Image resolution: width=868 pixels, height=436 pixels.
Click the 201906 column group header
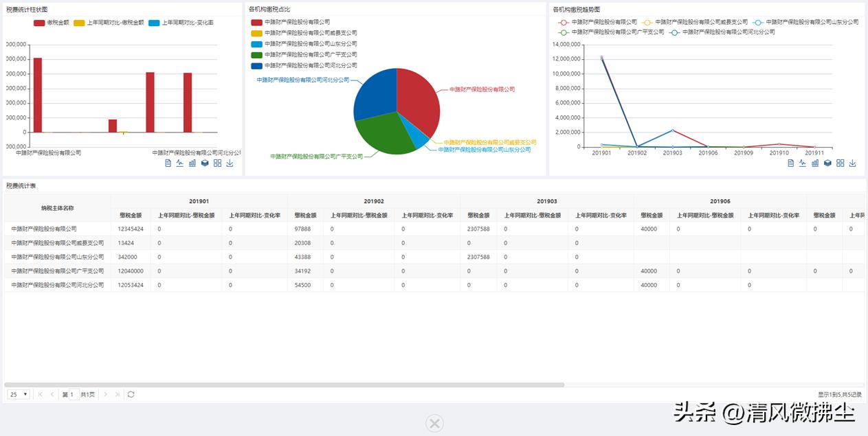(x=720, y=201)
